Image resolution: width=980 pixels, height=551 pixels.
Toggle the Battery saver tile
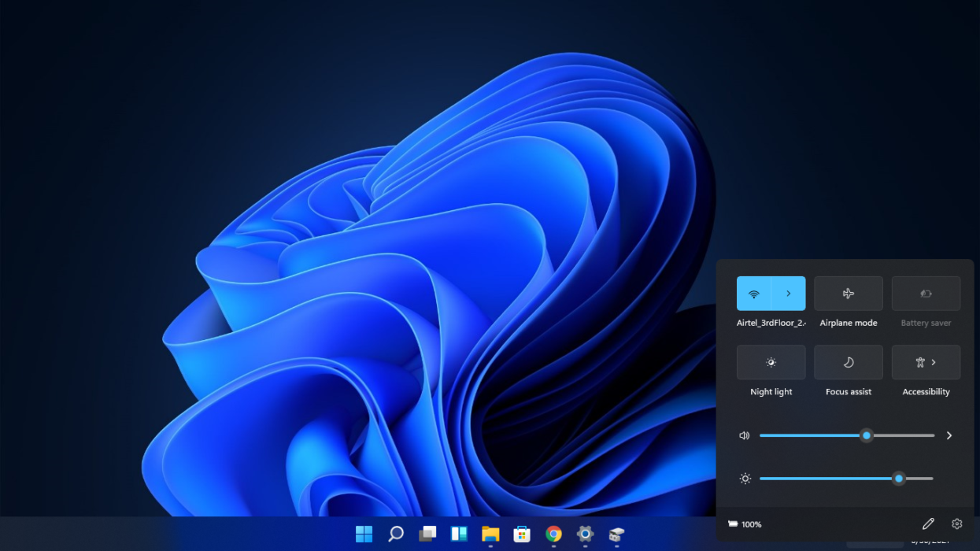(x=926, y=294)
